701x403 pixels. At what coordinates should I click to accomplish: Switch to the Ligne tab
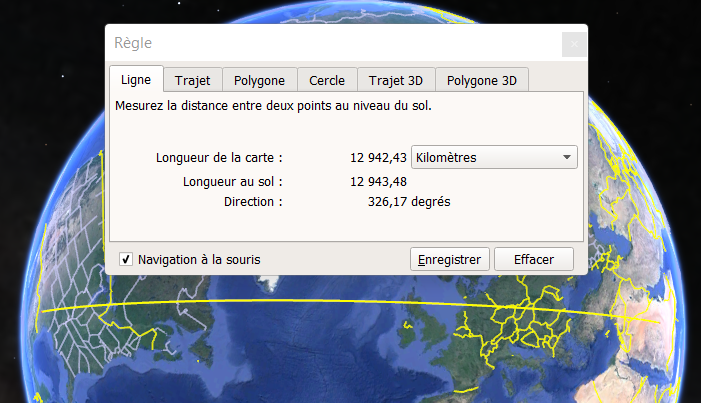[135, 80]
